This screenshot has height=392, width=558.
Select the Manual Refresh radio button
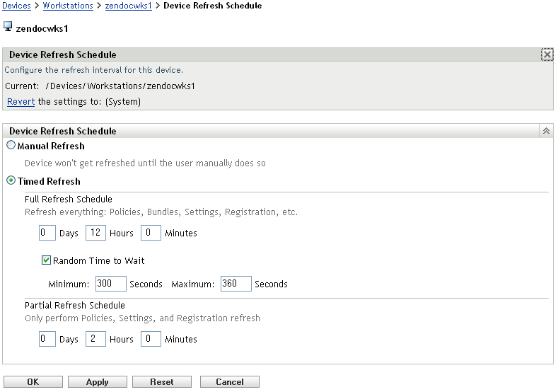[11, 146]
